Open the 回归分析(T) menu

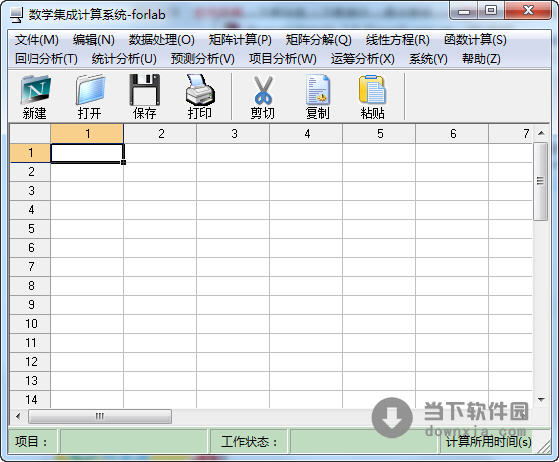tap(46, 59)
